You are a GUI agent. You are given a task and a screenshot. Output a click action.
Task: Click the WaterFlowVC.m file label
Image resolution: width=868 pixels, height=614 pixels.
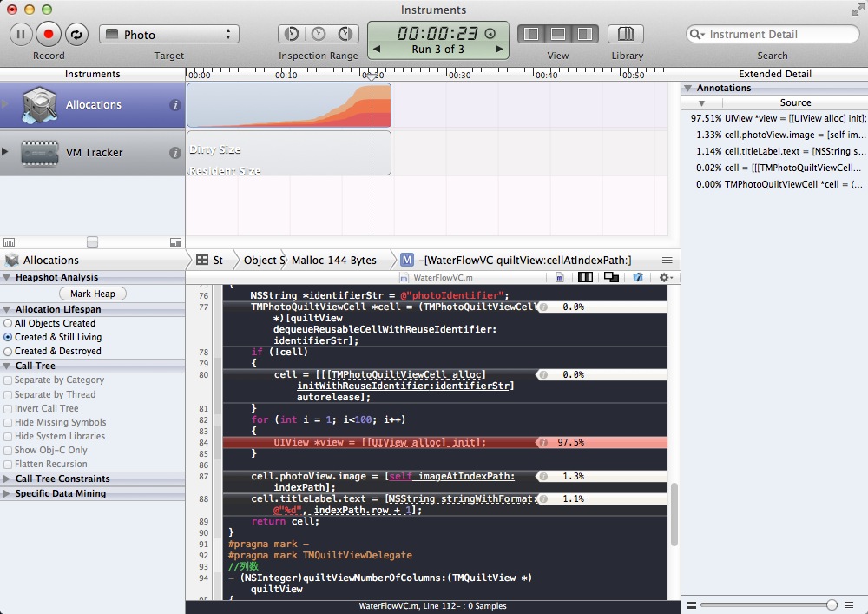pos(443,278)
